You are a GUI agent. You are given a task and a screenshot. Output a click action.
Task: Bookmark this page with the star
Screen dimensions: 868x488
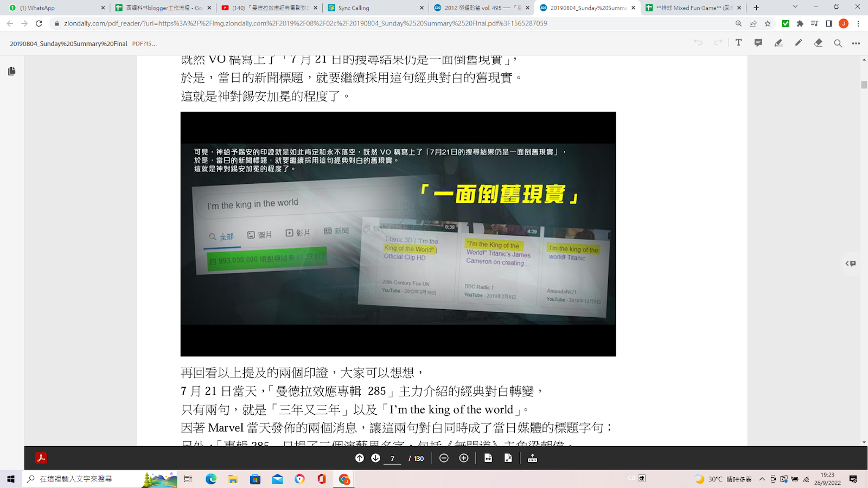[x=768, y=23]
